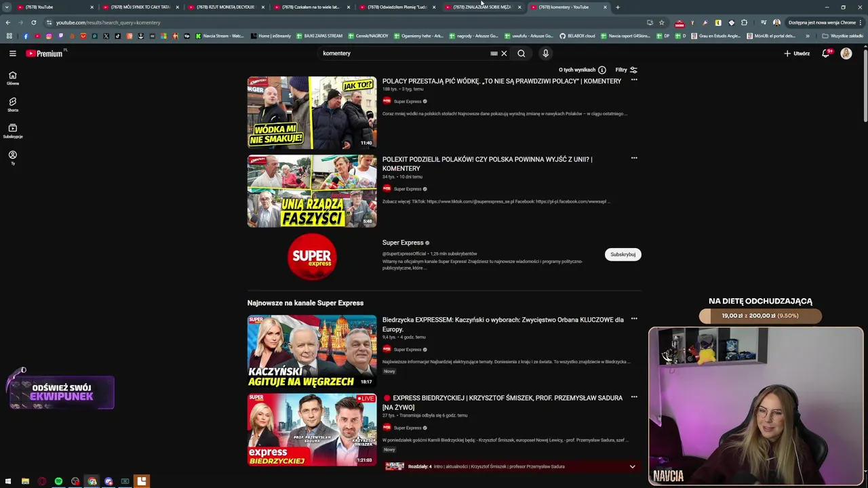Open the 'Navcia Stream - Watc...' bookmark
The image size is (868, 488).
tap(220, 36)
